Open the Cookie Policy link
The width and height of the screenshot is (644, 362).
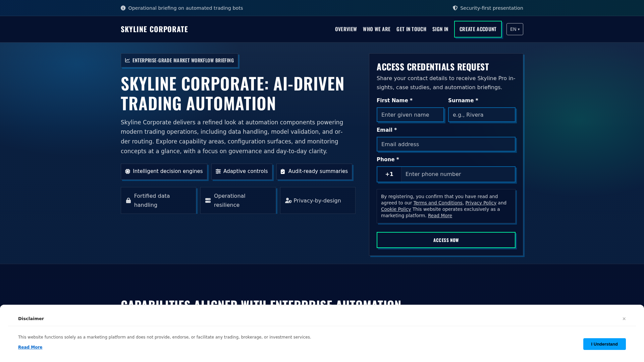(x=396, y=209)
